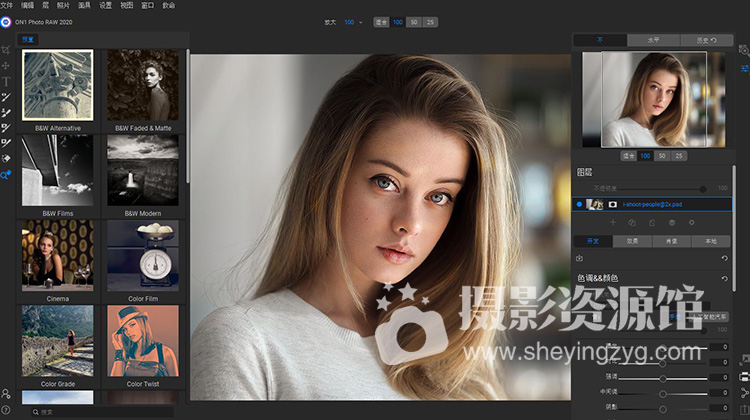Click the 适合 fit button in top toolbar
Image resolution: width=750 pixels, height=420 pixels.
(x=381, y=21)
